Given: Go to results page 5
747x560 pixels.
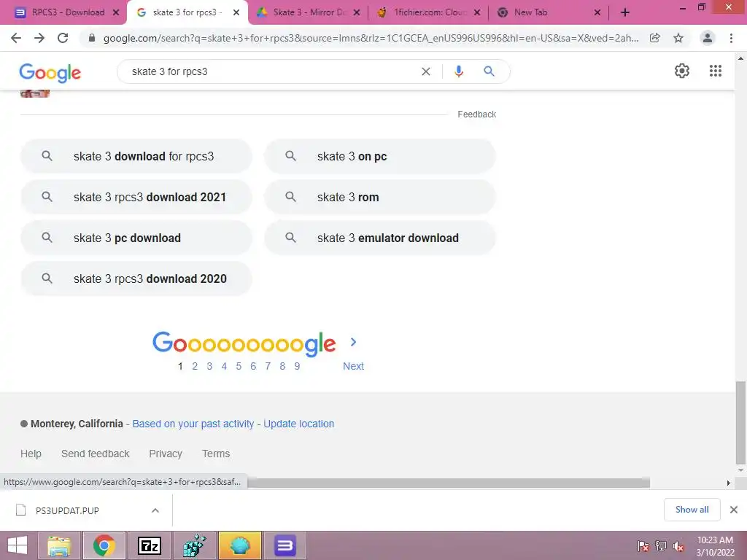Looking at the screenshot, I should [x=239, y=366].
